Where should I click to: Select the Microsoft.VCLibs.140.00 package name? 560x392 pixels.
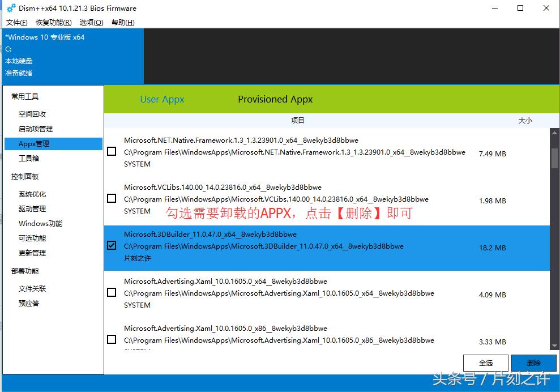[x=223, y=188]
